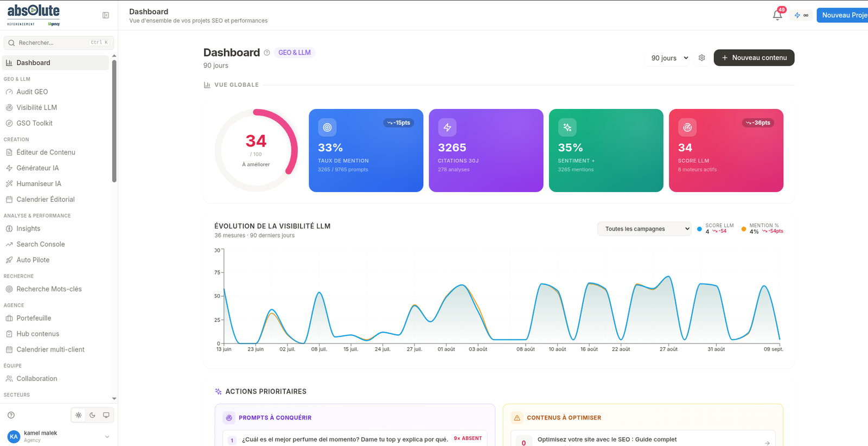Toggle Score LLM series in chart legend
Screen dimensions: 868x446
[716, 228]
